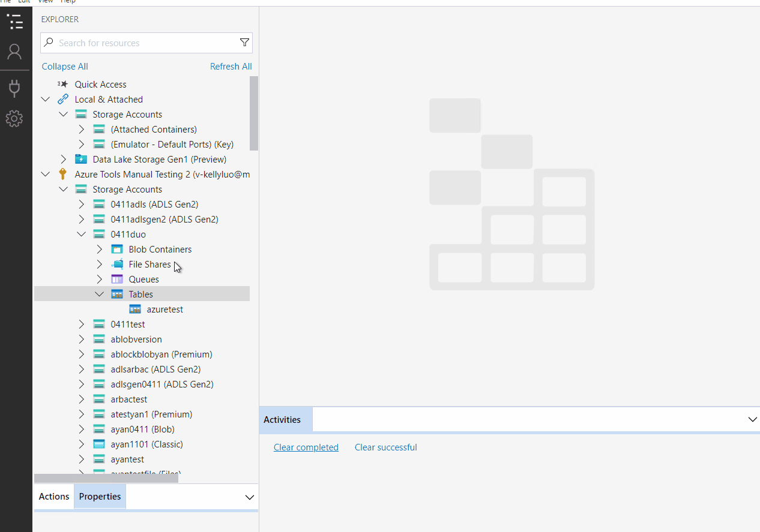Viewport: 760px width, 532px height.
Task: Click the Search for resources field
Action: pos(146,43)
